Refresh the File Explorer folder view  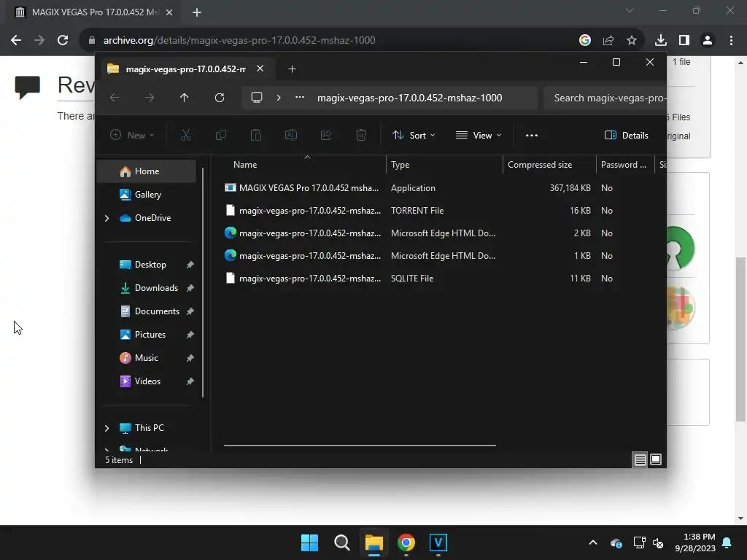point(219,98)
